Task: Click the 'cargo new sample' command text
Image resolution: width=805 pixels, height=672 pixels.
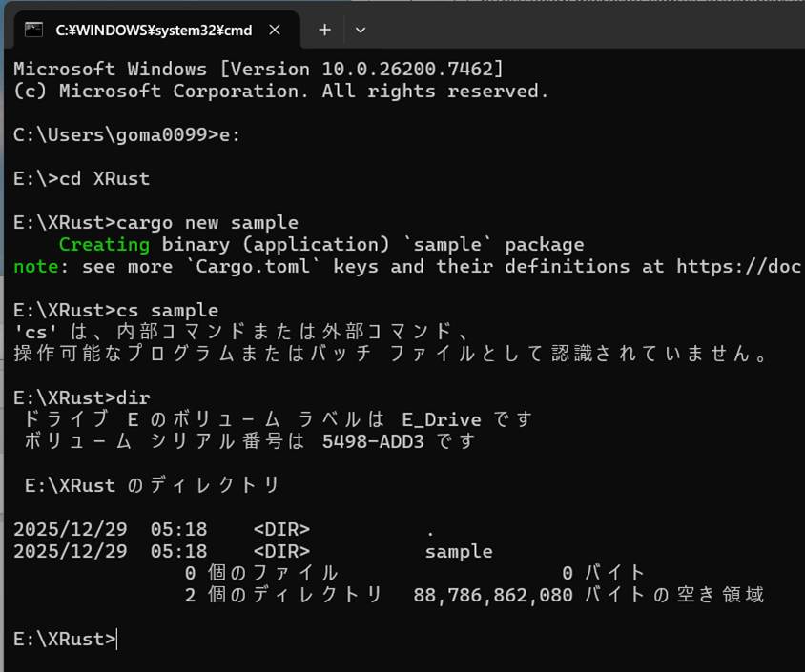Action: [206, 222]
